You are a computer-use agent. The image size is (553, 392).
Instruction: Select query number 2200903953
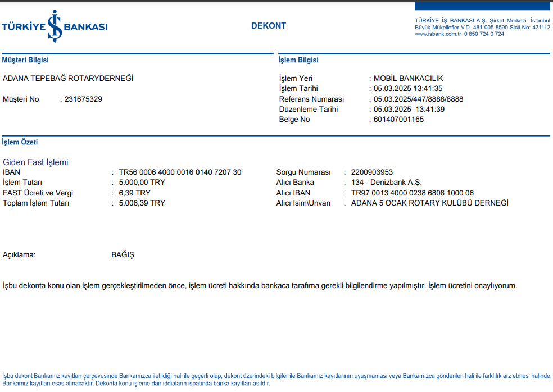tap(371, 172)
